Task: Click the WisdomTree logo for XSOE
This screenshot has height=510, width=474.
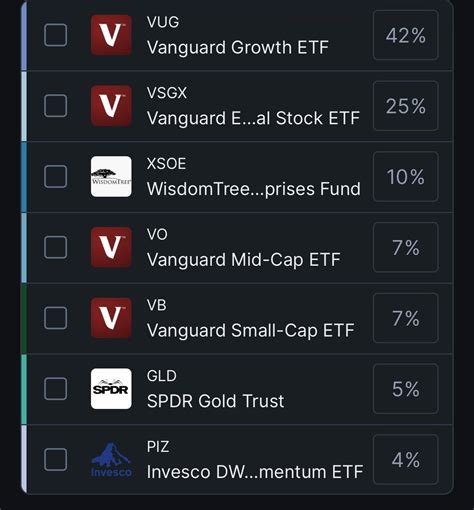Action: (111, 176)
